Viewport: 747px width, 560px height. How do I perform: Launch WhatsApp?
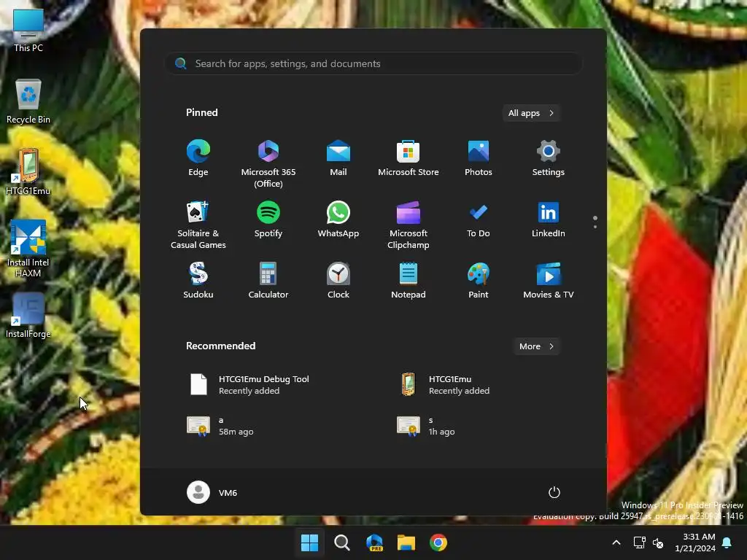tap(338, 219)
